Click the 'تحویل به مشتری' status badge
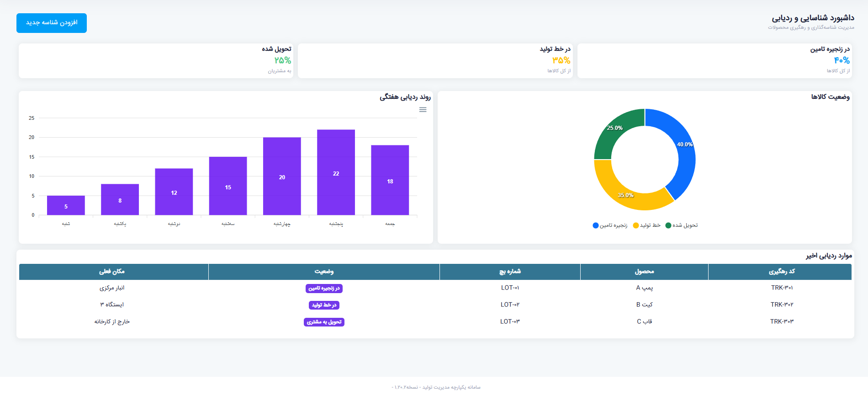Screen dimensions: 868x396 (324, 322)
